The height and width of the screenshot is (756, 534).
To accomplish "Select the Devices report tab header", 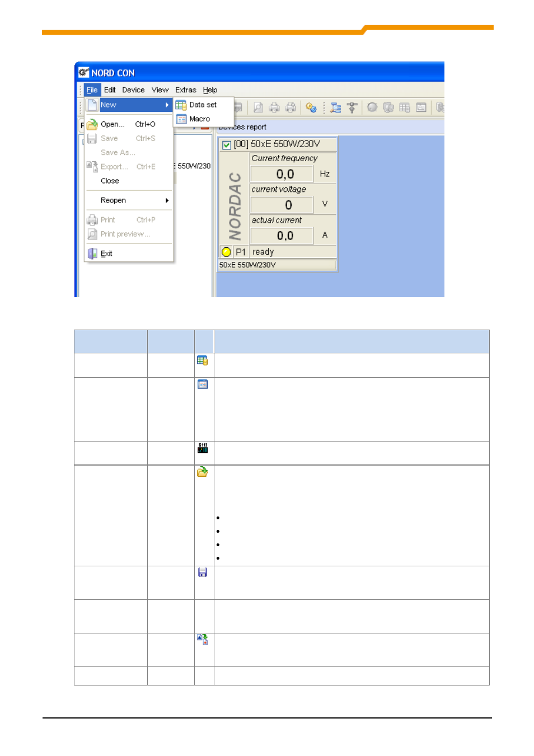I will click(242, 127).
